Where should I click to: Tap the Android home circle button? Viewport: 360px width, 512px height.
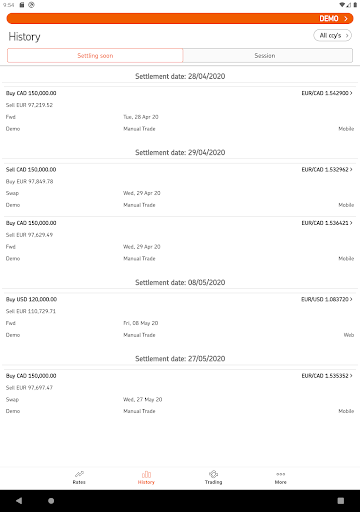[x=51, y=501]
